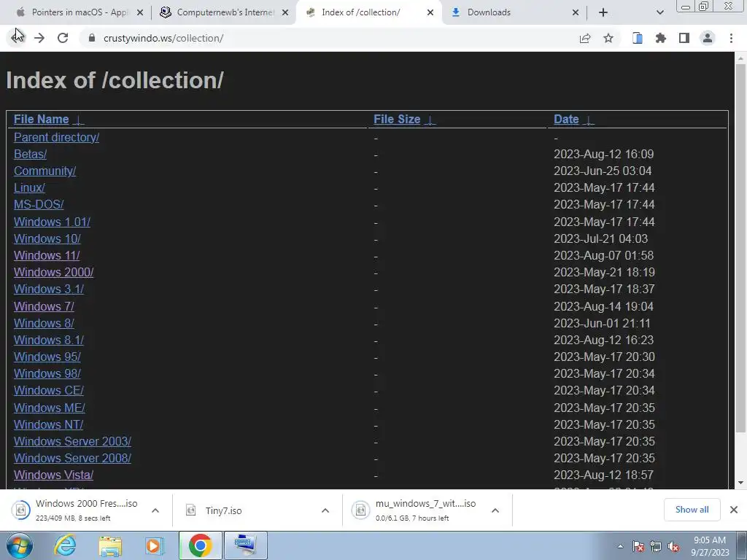This screenshot has width=747, height=560.
Task: Open the Windows 2000 folder link
Action: tap(53, 272)
